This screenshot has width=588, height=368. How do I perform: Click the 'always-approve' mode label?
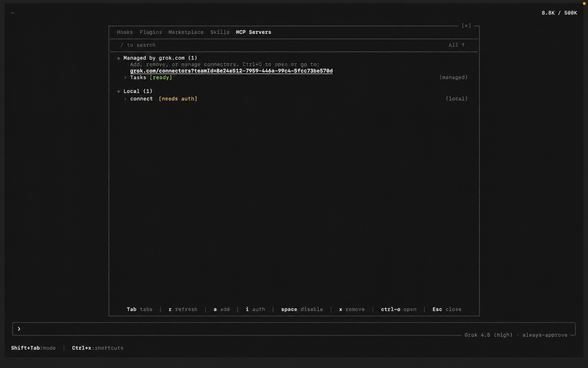545,335
